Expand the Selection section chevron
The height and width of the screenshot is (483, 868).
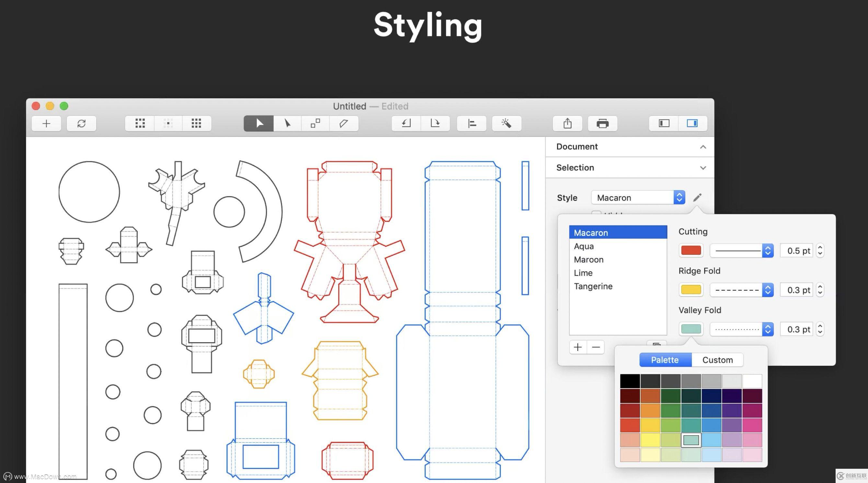click(703, 168)
